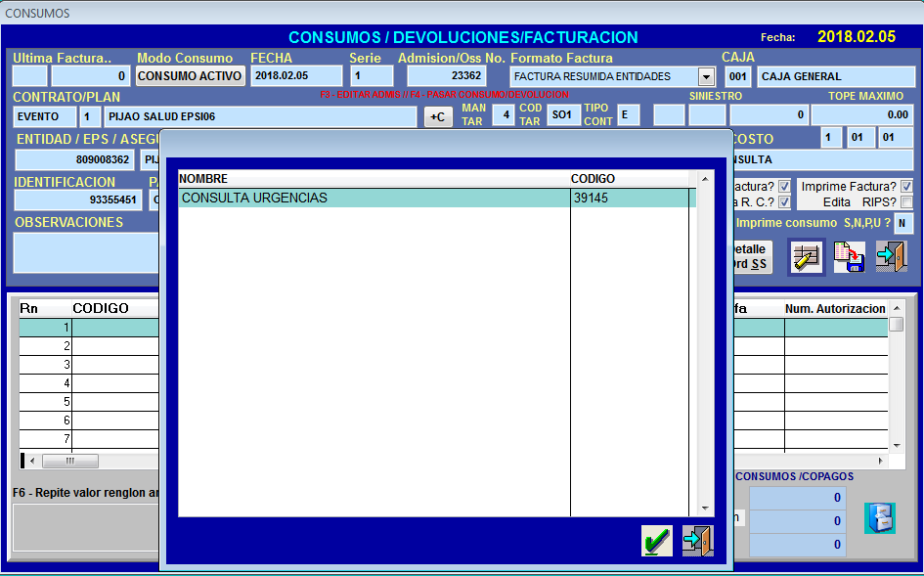Exit the lookup dialog via door icon
Viewport: 924px width, 576px height.
tap(698, 541)
